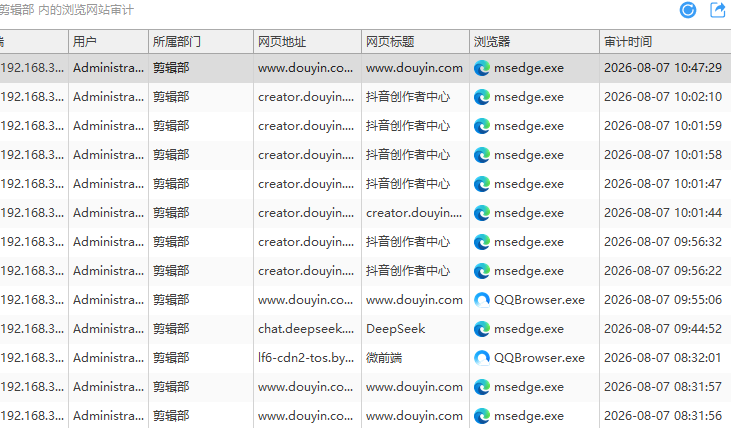The height and width of the screenshot is (428, 731).
Task: Click the chat.deepseek... web address cell
Action: (x=306, y=329)
